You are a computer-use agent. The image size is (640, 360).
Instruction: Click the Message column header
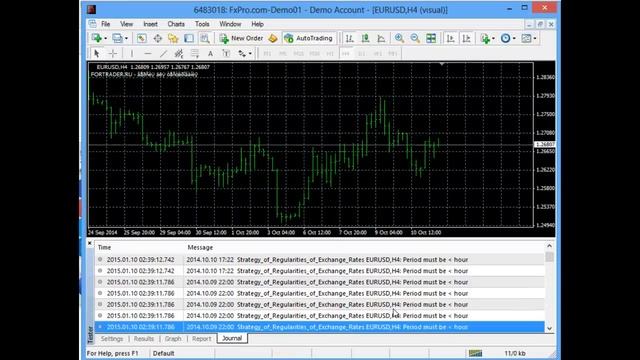pyautogui.click(x=364, y=247)
